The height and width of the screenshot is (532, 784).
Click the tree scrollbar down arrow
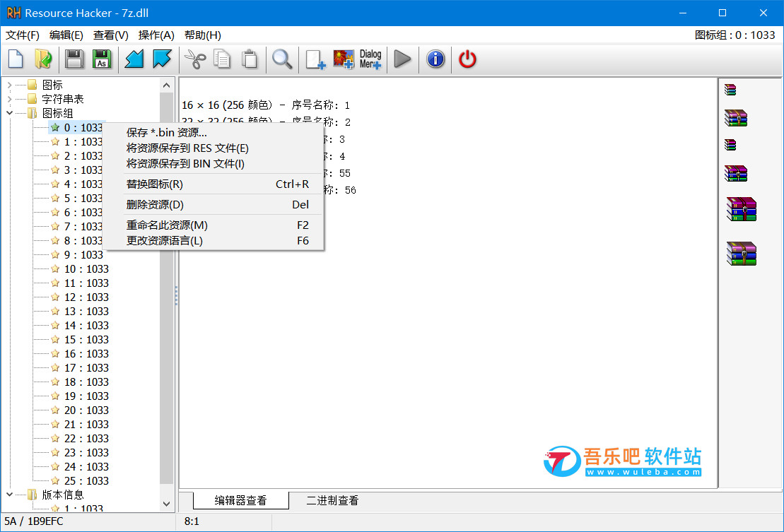pyautogui.click(x=167, y=504)
